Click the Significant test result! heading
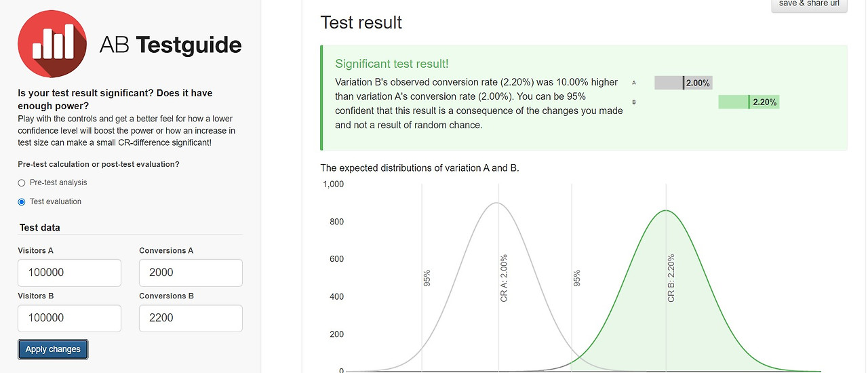This screenshot has width=868, height=373. [392, 64]
